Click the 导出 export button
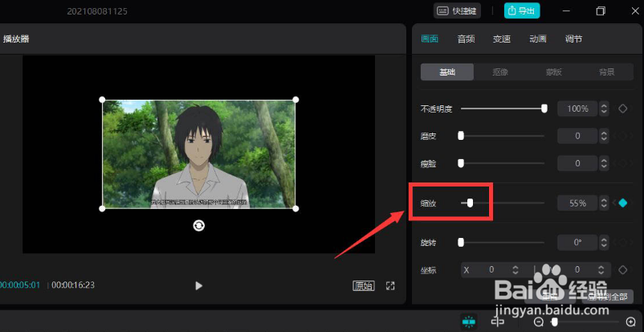 point(522,11)
